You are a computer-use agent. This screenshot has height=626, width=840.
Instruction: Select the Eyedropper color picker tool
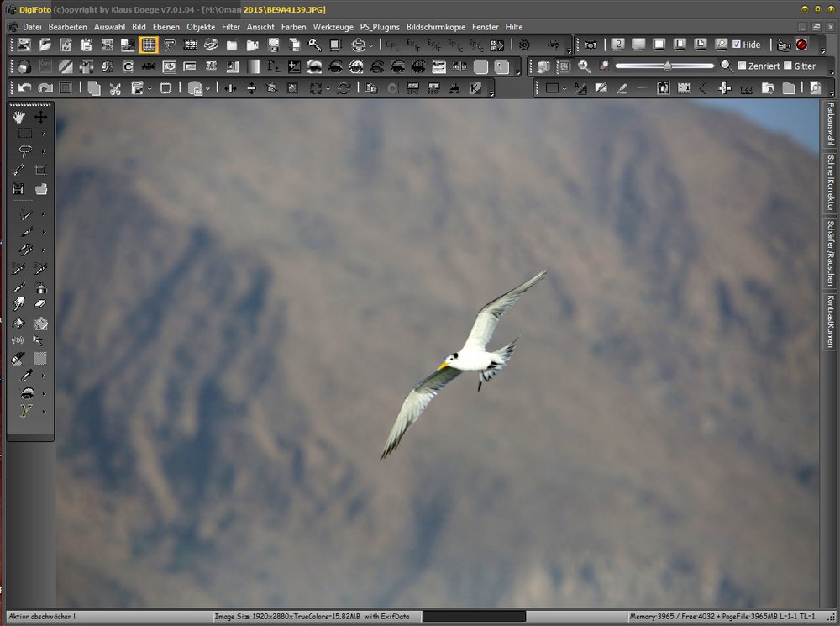coord(24,376)
